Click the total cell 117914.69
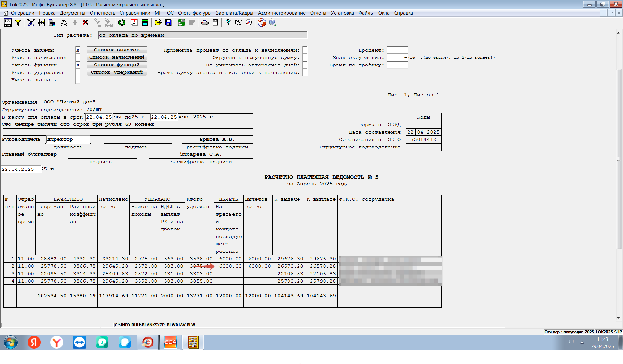This screenshot has width=623, height=364. click(114, 296)
